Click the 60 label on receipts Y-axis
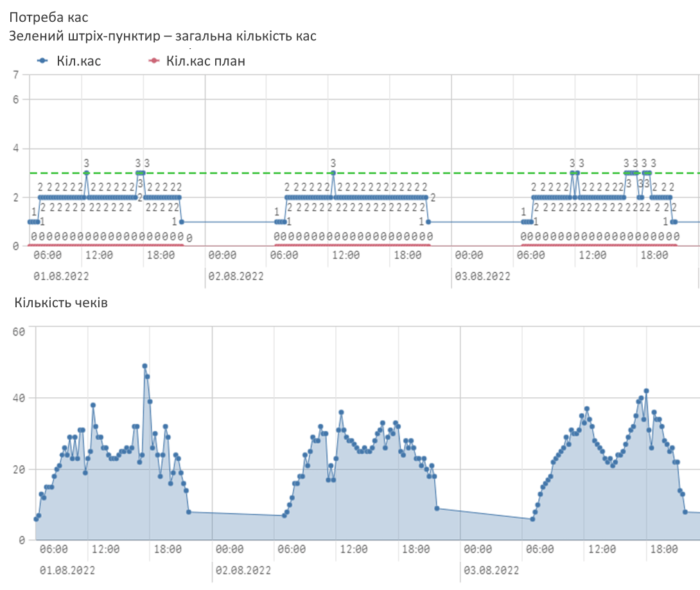 [18, 331]
